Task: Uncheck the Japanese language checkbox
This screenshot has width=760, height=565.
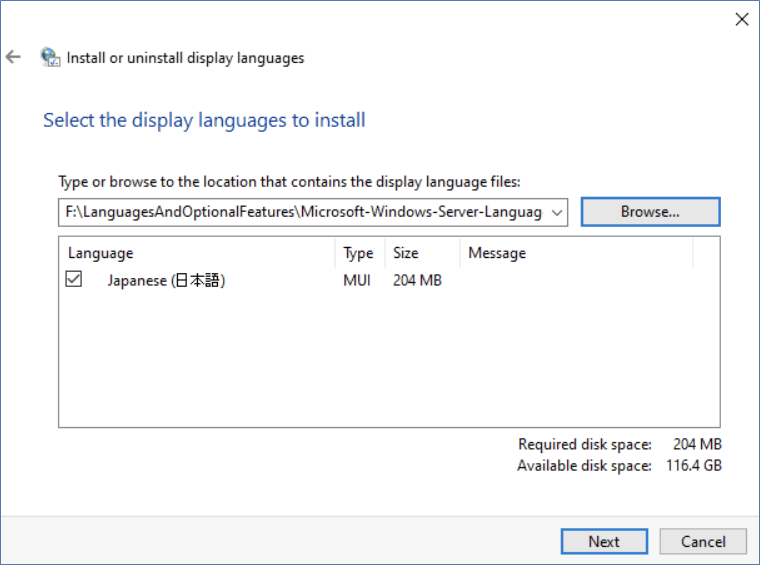Action: coord(74,279)
